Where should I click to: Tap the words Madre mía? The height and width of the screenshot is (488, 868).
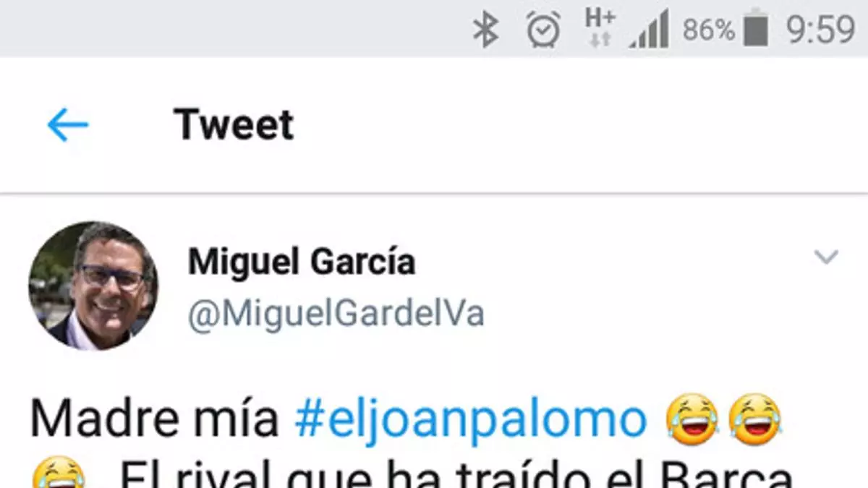pyautogui.click(x=154, y=420)
